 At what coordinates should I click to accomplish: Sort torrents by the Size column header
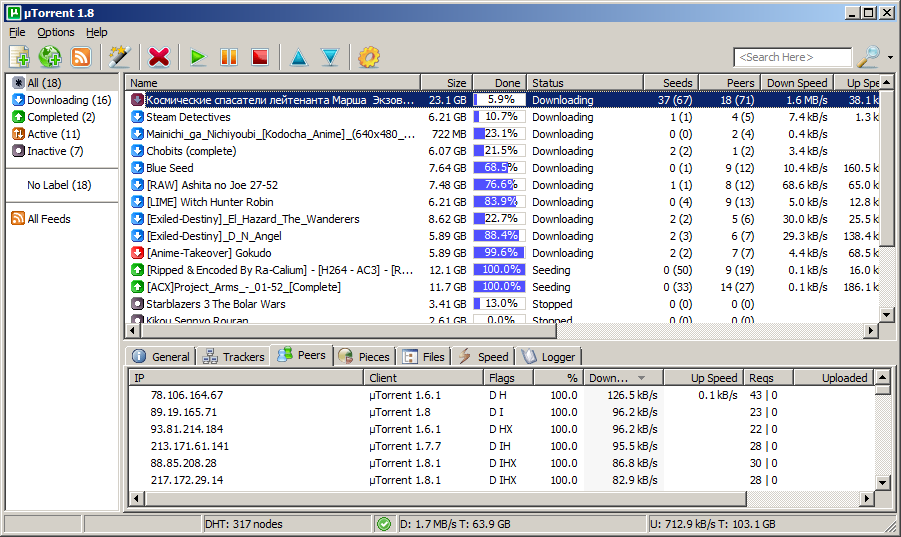tap(446, 83)
